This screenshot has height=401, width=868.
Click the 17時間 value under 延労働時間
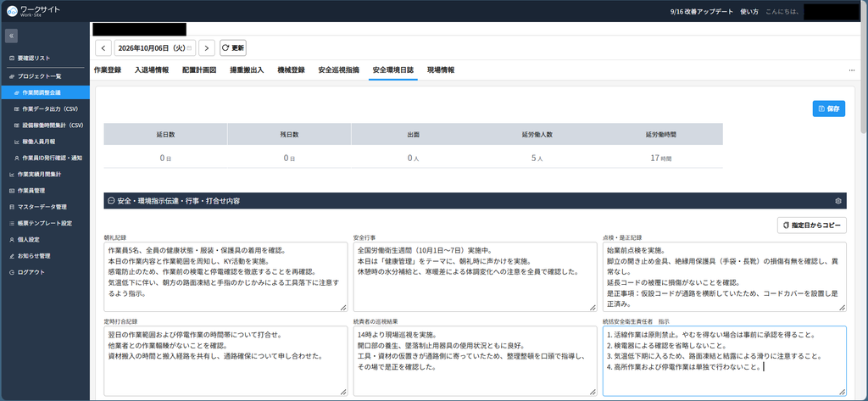[661, 158]
